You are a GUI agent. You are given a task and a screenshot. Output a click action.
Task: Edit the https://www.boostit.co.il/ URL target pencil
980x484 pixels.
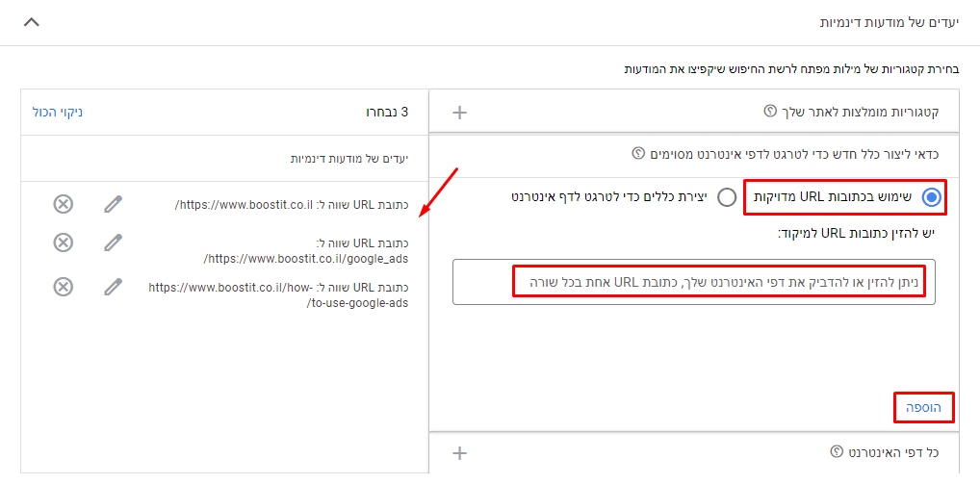[114, 204]
